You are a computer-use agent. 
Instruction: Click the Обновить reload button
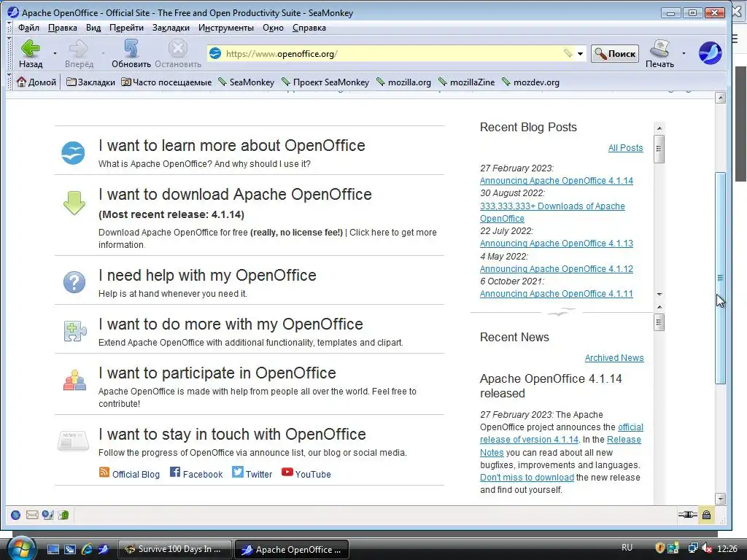(x=131, y=53)
